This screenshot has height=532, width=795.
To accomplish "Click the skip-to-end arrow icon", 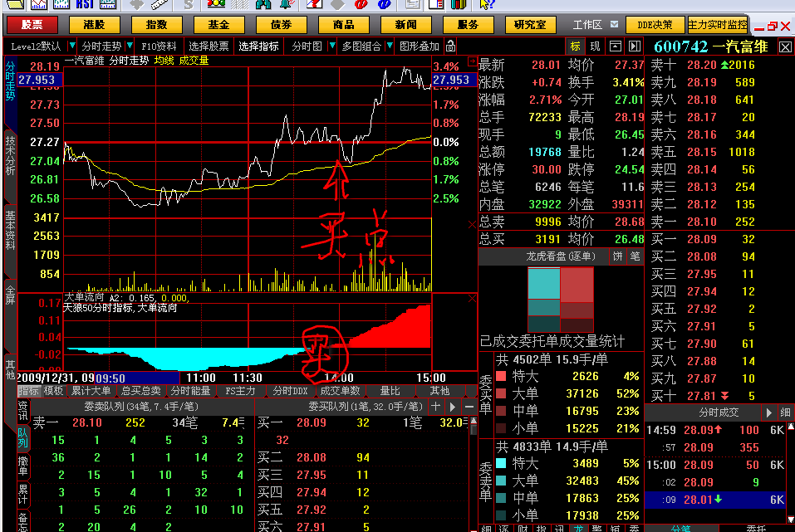I will coord(635,46).
